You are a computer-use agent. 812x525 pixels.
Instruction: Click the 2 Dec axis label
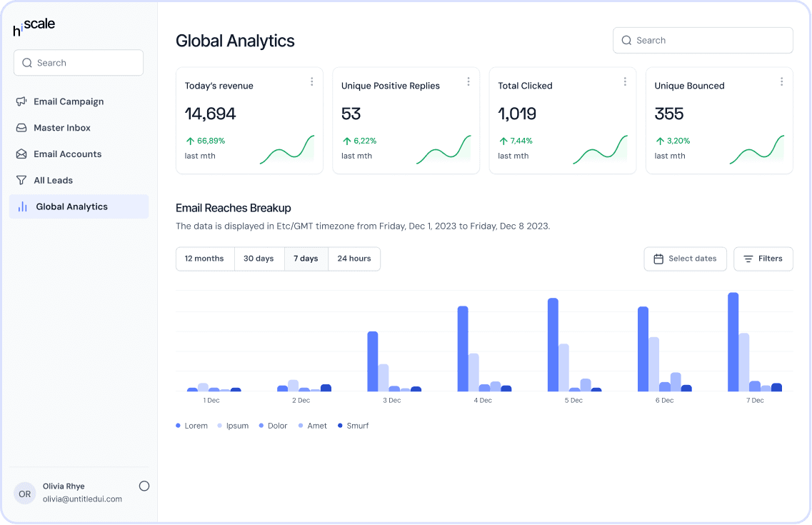pos(301,400)
